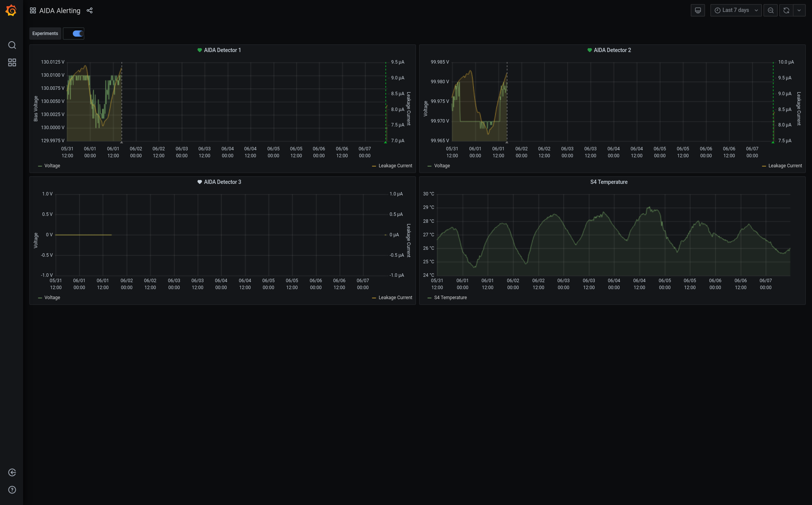
Task: Click the Grafana logo home icon
Action: click(x=11, y=10)
